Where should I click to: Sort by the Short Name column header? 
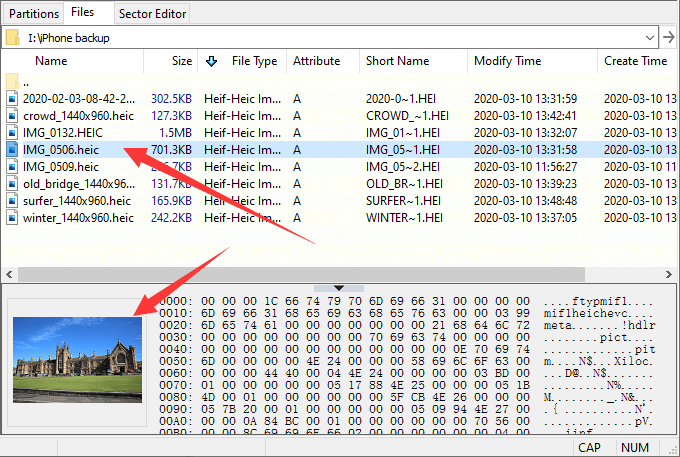397,61
